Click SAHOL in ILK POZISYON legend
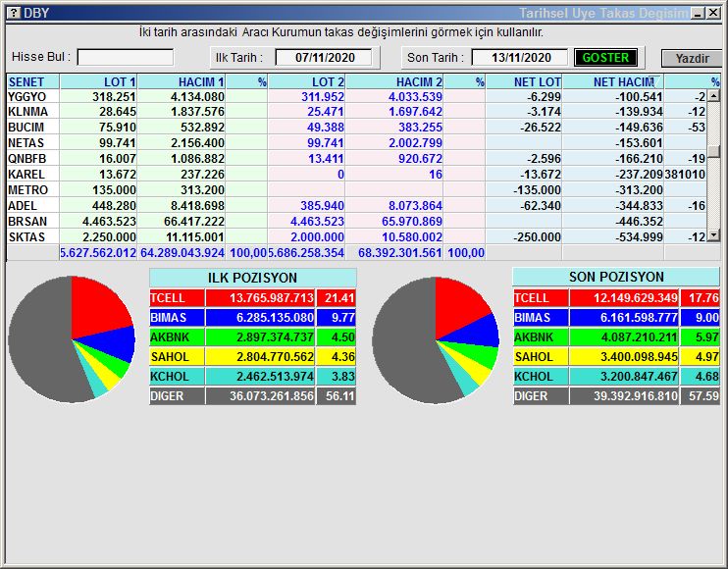 coord(177,357)
